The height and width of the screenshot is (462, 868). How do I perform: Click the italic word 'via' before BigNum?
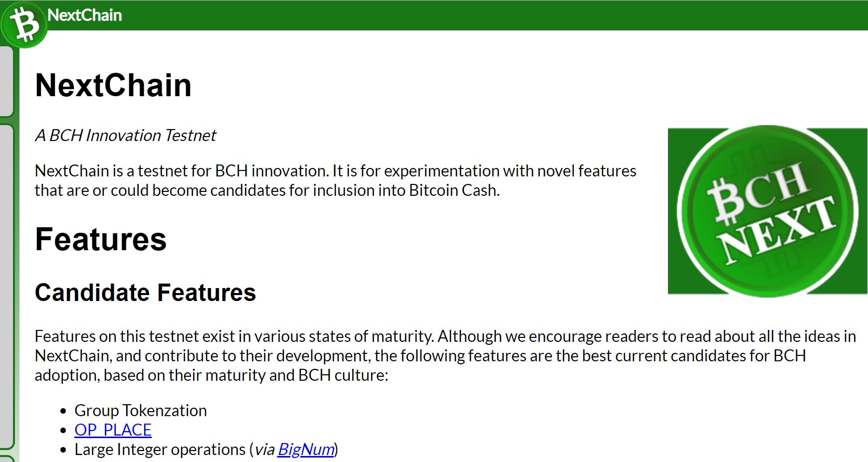264,450
